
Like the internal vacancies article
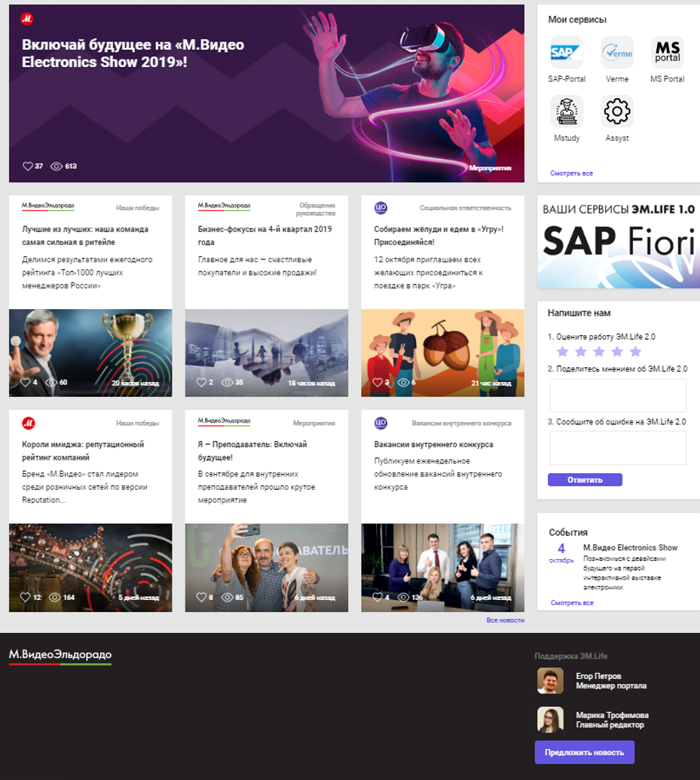378,598
